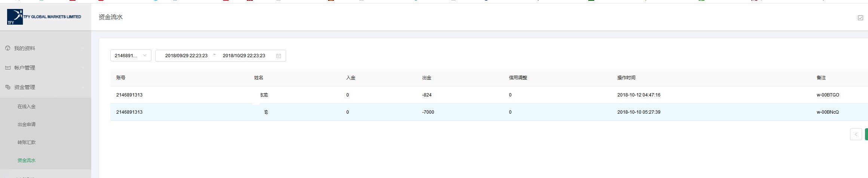868x178 pixels.
Task: Click the 我的资料 info icon
Action: (7, 48)
